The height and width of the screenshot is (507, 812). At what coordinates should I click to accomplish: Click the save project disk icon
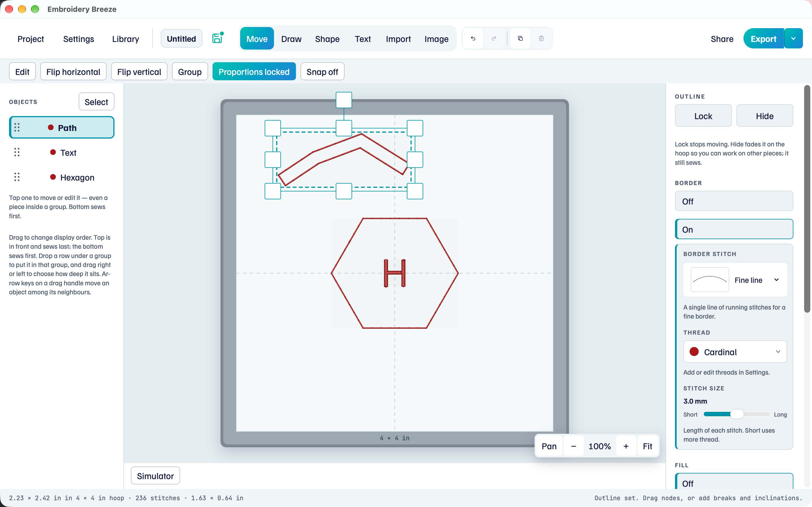click(x=217, y=38)
